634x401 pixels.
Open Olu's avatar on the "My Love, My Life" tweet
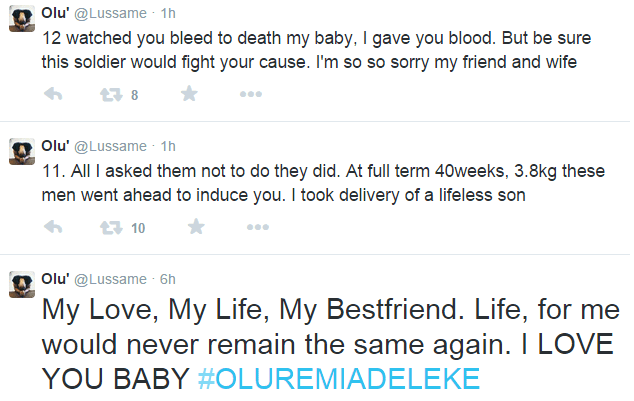coord(22,284)
